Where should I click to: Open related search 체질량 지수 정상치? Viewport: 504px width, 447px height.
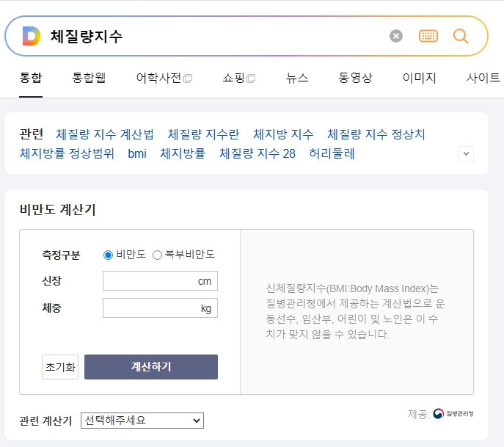376,134
